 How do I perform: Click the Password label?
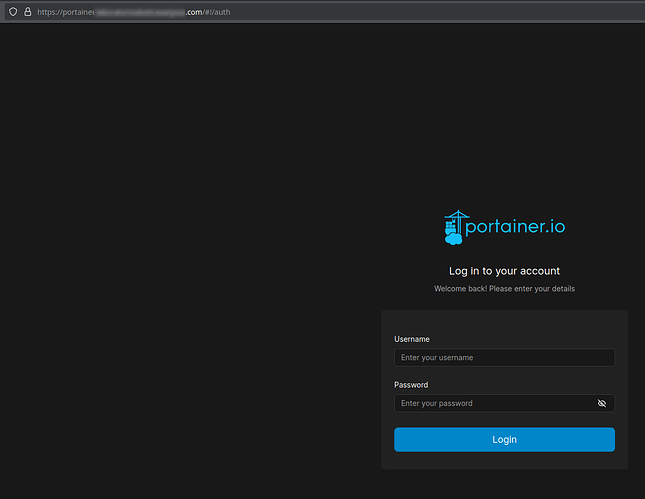tap(411, 385)
